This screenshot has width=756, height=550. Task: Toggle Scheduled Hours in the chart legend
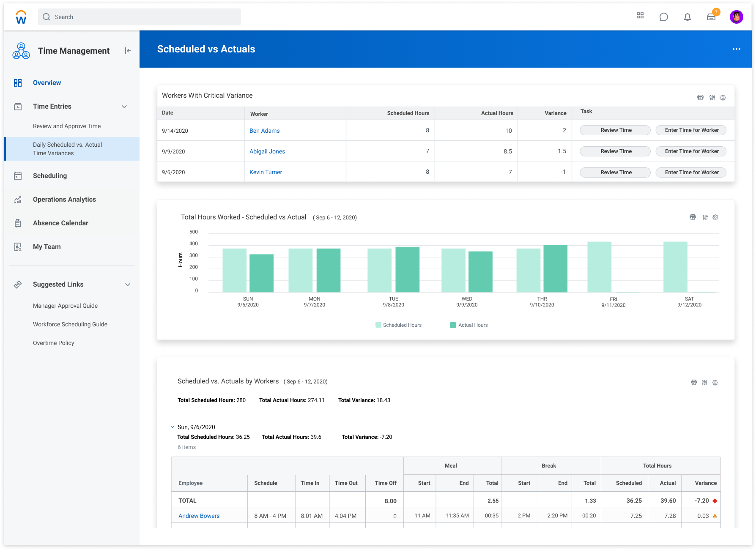(x=398, y=325)
